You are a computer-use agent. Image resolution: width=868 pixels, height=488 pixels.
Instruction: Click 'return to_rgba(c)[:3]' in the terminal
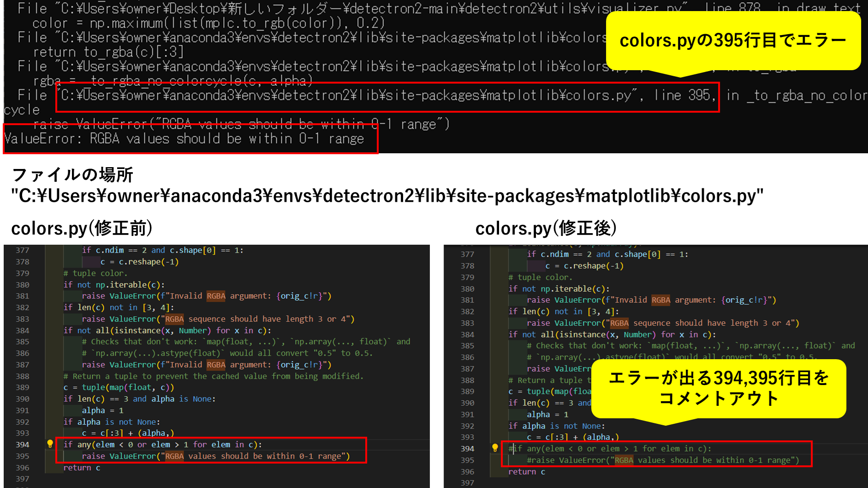[108, 52]
